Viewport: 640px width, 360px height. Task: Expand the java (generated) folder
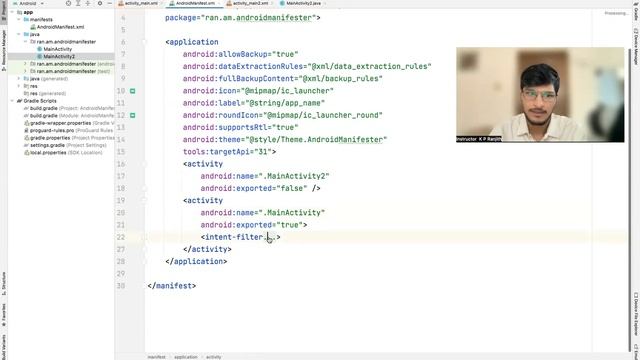pos(19,79)
